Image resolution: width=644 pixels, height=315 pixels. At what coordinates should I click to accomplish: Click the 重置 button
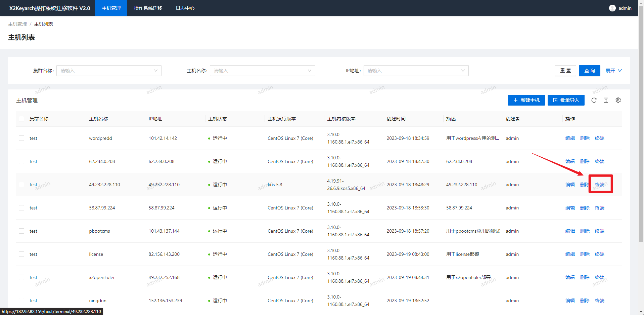pos(565,71)
